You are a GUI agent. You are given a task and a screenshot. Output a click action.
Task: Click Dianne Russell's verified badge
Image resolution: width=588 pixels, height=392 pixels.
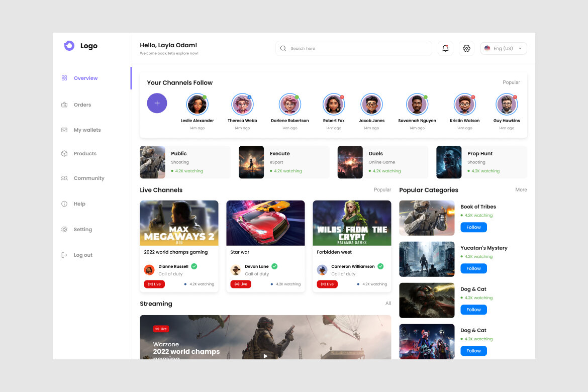tap(194, 266)
